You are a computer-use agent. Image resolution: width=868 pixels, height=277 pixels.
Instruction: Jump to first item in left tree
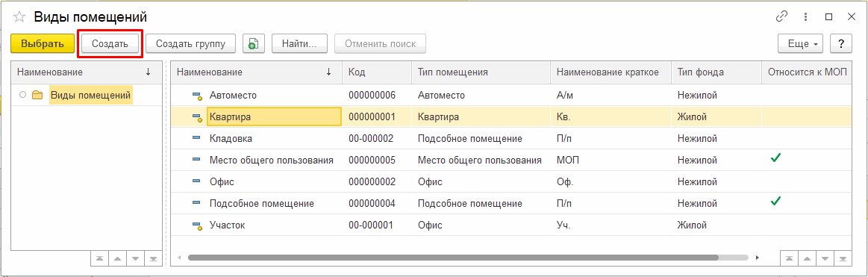point(99,259)
